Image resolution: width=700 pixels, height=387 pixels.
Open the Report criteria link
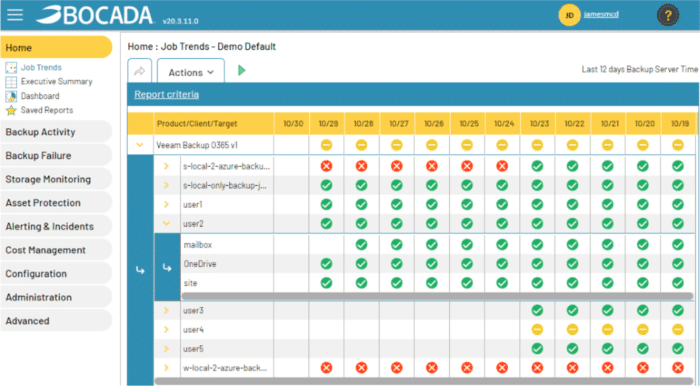[x=167, y=95]
